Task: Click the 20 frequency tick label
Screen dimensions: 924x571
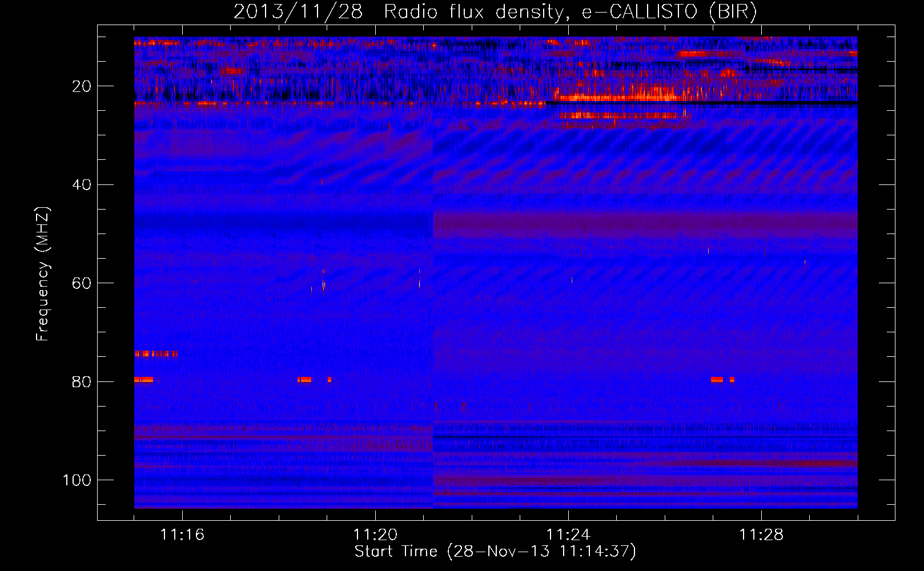Action: click(82, 86)
